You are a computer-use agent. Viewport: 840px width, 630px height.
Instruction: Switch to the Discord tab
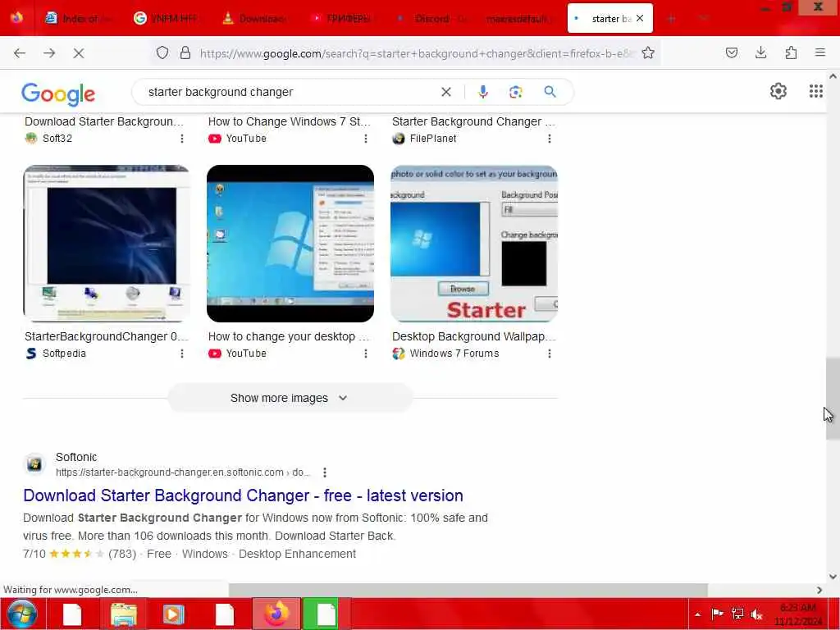coord(430,18)
